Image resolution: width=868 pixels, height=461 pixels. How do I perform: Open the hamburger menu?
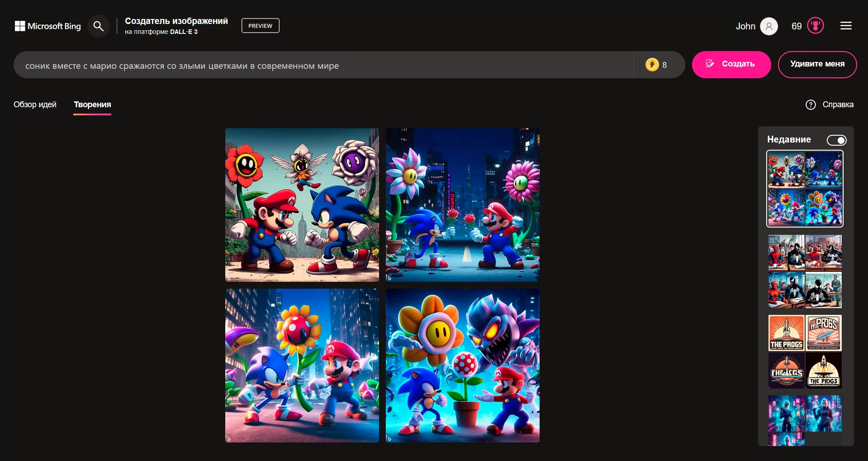click(x=846, y=26)
